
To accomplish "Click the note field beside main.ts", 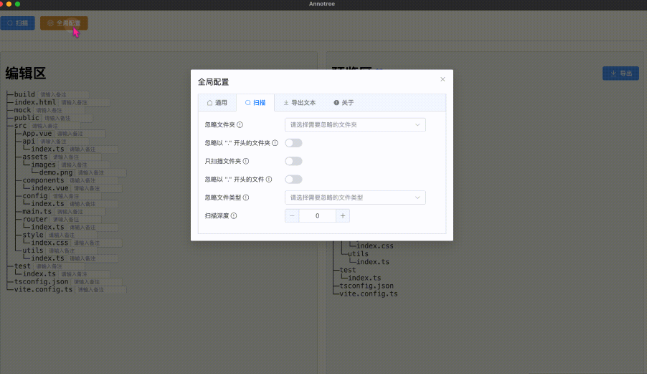I will (x=80, y=212).
